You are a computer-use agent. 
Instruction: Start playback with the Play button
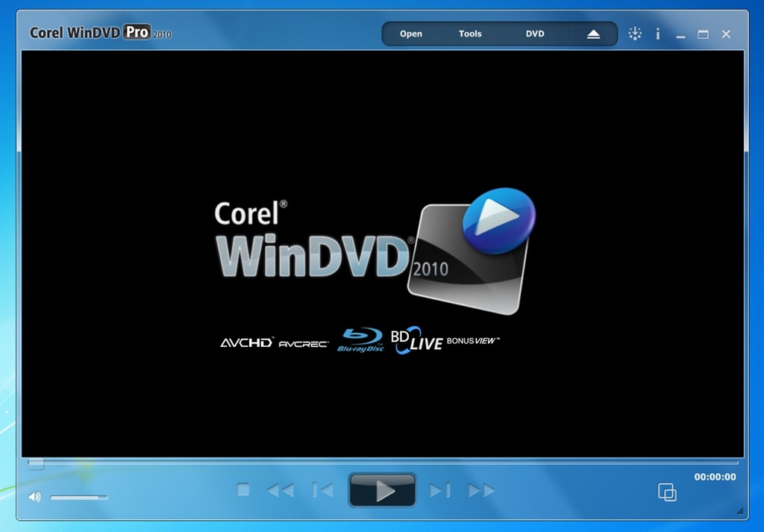(383, 490)
